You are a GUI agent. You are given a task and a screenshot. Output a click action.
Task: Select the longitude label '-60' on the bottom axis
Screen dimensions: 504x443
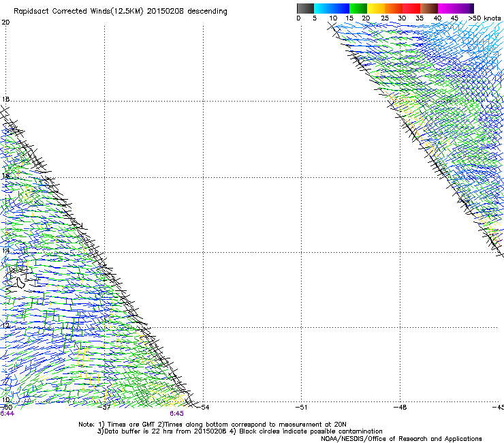[x=6, y=408]
